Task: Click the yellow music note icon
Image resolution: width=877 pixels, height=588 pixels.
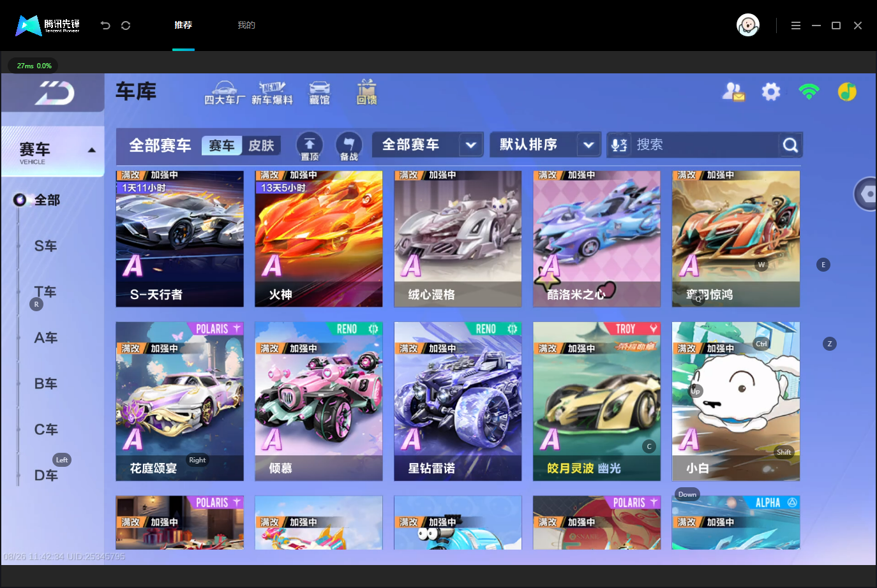Action: pyautogui.click(x=847, y=92)
